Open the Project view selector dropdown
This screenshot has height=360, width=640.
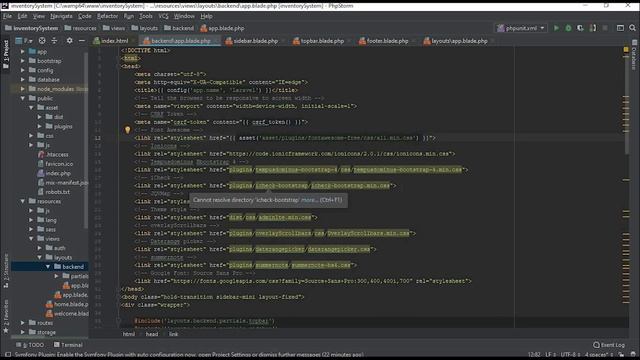(24, 41)
